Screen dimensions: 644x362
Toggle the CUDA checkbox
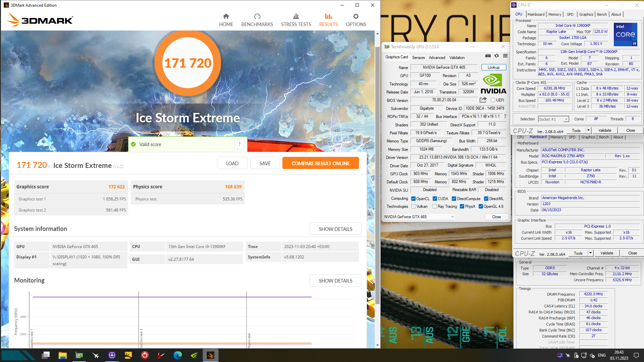435,199
